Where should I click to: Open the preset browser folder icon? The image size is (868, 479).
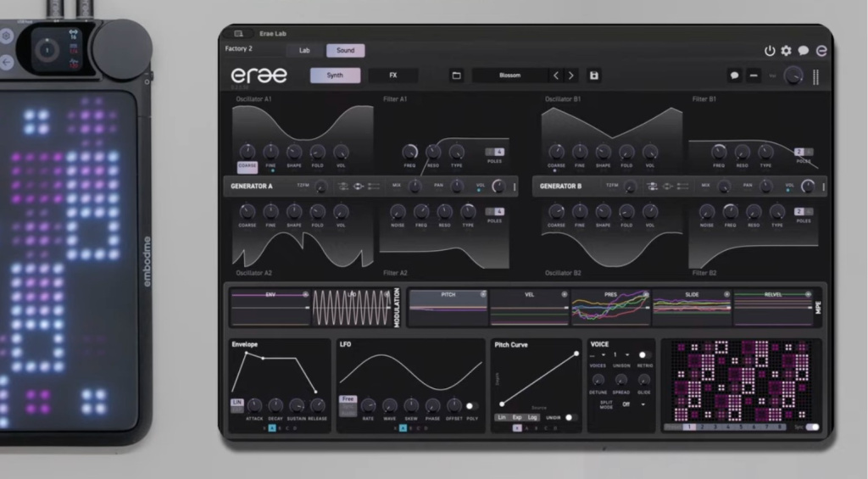point(456,75)
